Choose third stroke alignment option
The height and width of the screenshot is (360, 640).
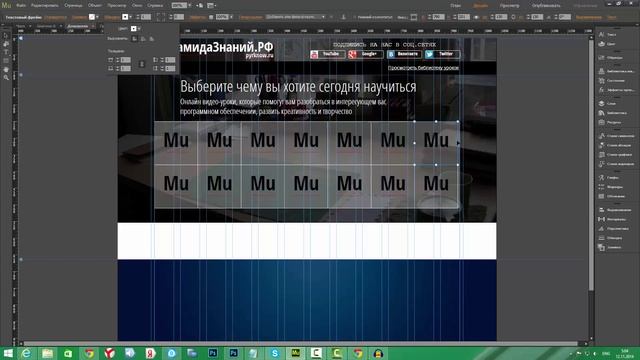point(151,38)
